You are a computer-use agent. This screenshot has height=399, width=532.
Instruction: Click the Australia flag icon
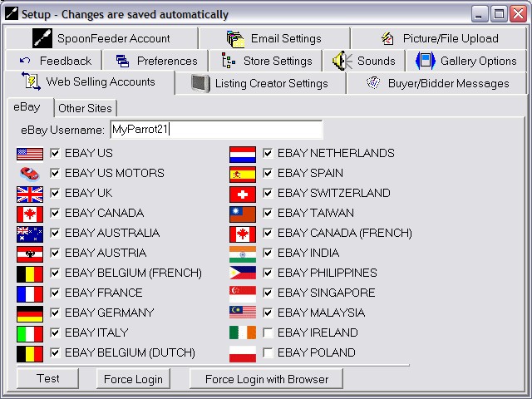pyautogui.click(x=30, y=234)
